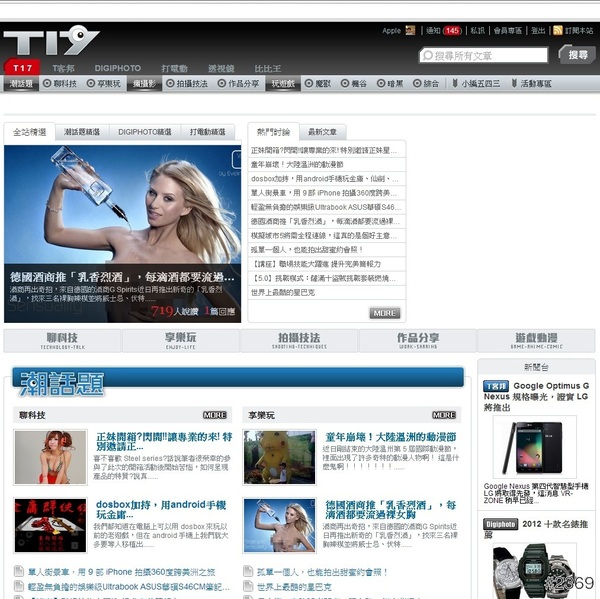This screenshot has width=600, height=599.
Task: Click the T客邦 badge in the sidebar
Action: click(496, 385)
